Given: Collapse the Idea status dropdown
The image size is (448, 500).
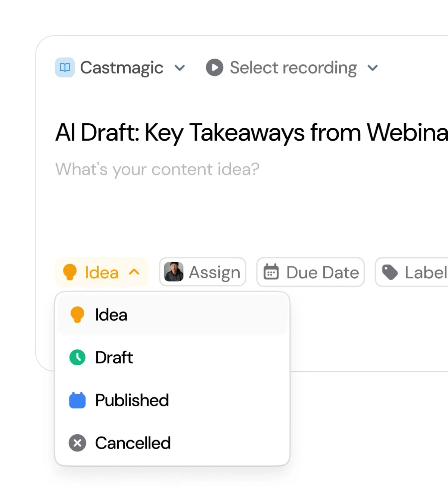Looking at the screenshot, I should coord(133,272).
